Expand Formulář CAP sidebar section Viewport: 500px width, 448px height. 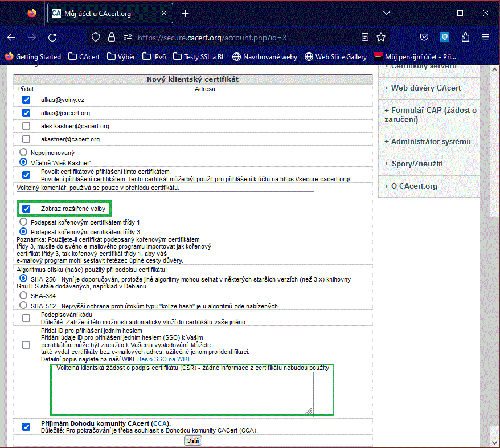pos(430,115)
